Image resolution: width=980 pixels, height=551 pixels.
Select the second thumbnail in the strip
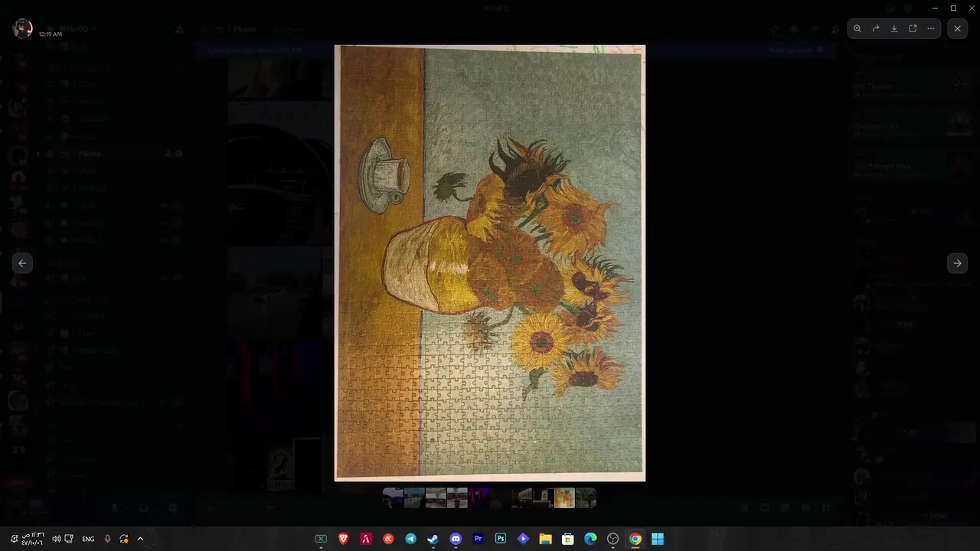(414, 498)
